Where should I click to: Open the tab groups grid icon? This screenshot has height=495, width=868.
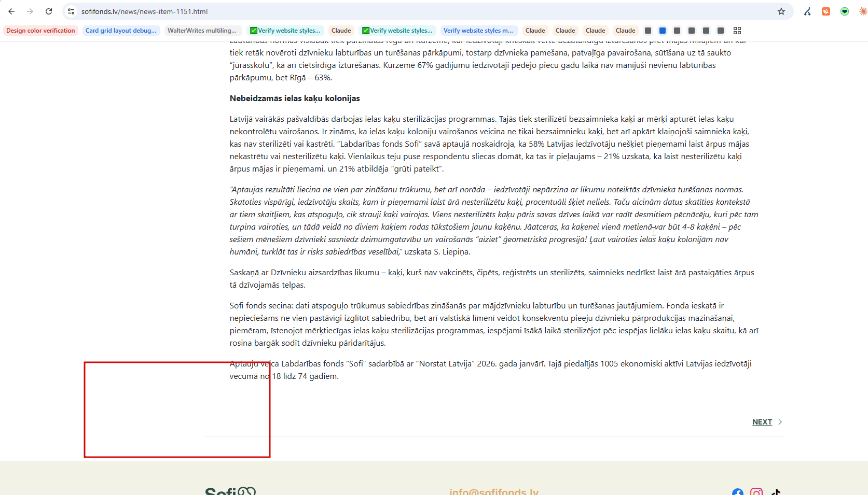coord(737,31)
